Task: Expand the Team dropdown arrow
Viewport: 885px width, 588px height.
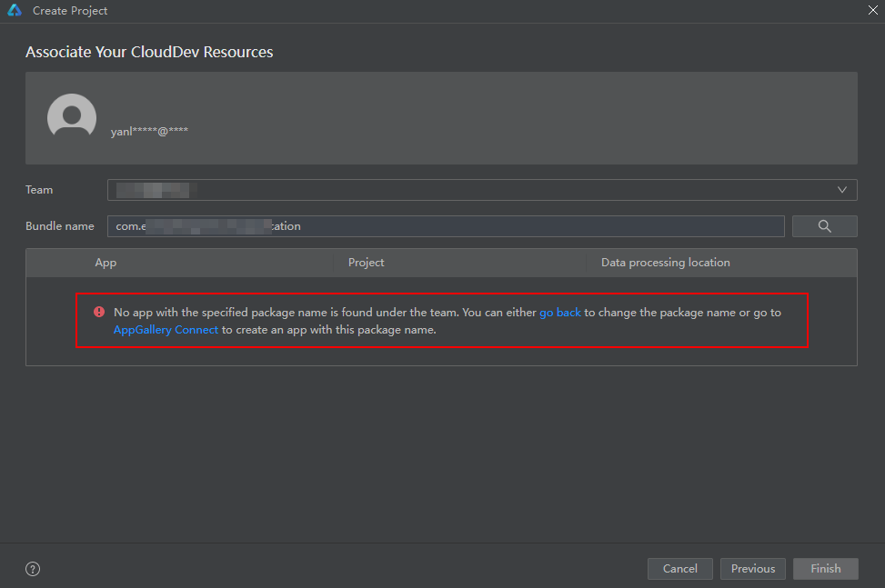Action: (x=842, y=190)
